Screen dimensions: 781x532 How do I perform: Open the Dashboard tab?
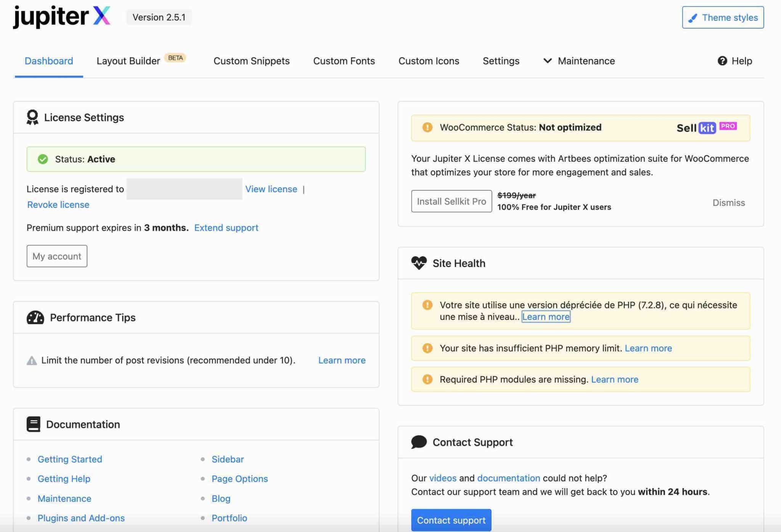(49, 61)
